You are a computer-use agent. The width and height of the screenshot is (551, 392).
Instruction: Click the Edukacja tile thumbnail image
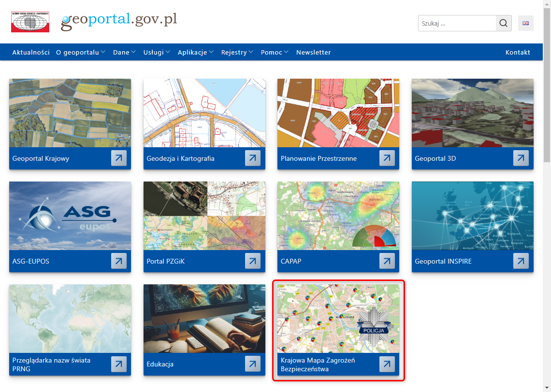(x=204, y=319)
